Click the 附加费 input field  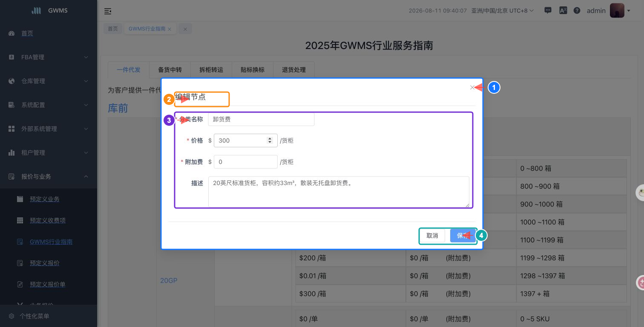[x=246, y=162]
